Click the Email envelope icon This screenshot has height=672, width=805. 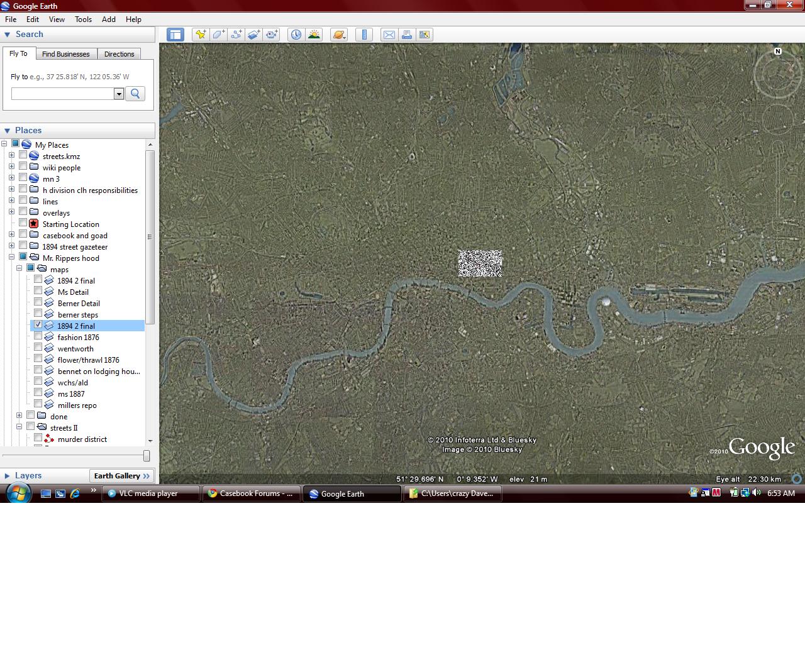(389, 35)
